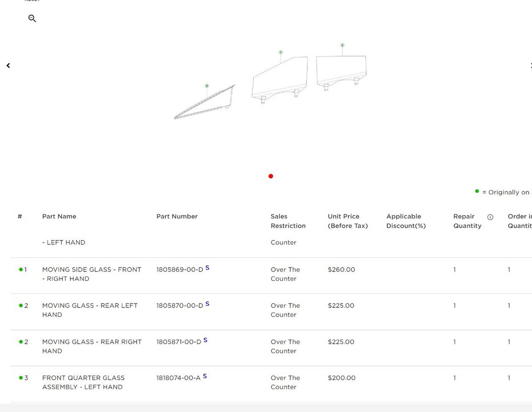Click the S marker beside 1818074-00-A

pyautogui.click(x=205, y=376)
